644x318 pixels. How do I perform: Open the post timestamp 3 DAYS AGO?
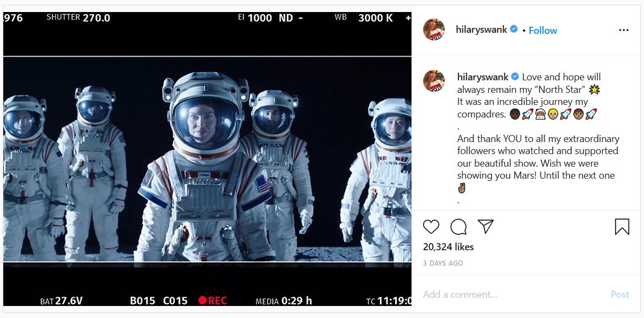click(x=443, y=263)
